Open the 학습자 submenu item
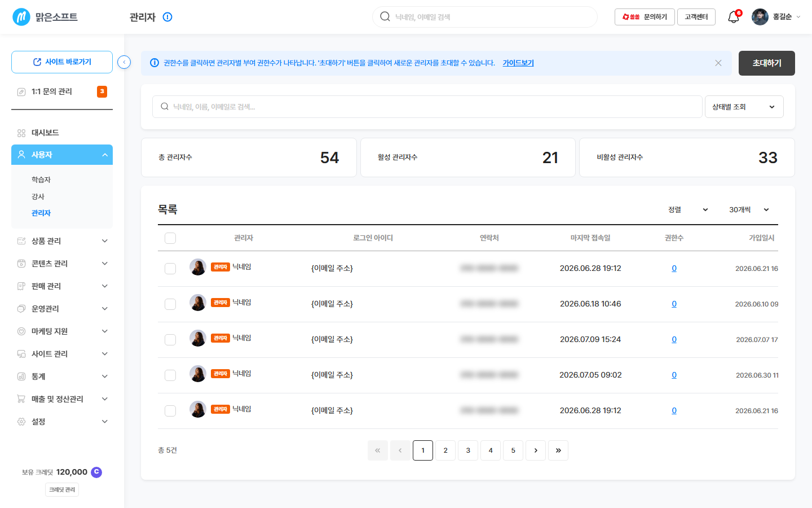Viewport: 812px width, 508px height. pos(41,179)
